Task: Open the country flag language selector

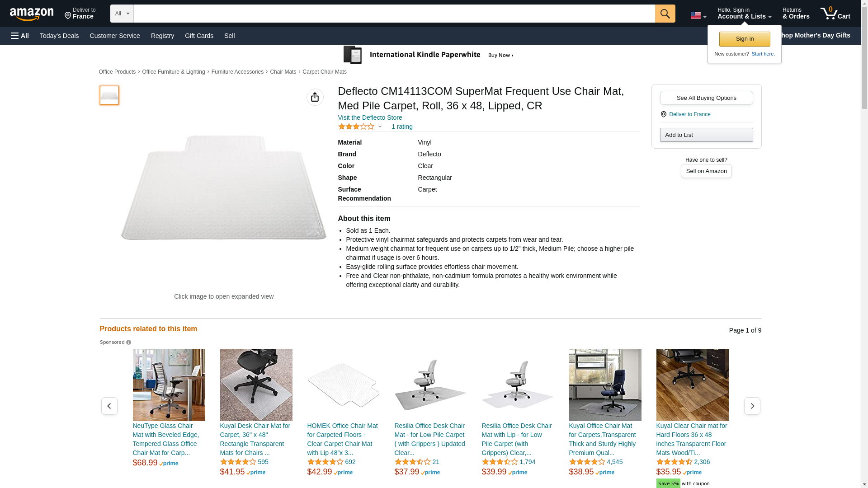Action: click(698, 15)
